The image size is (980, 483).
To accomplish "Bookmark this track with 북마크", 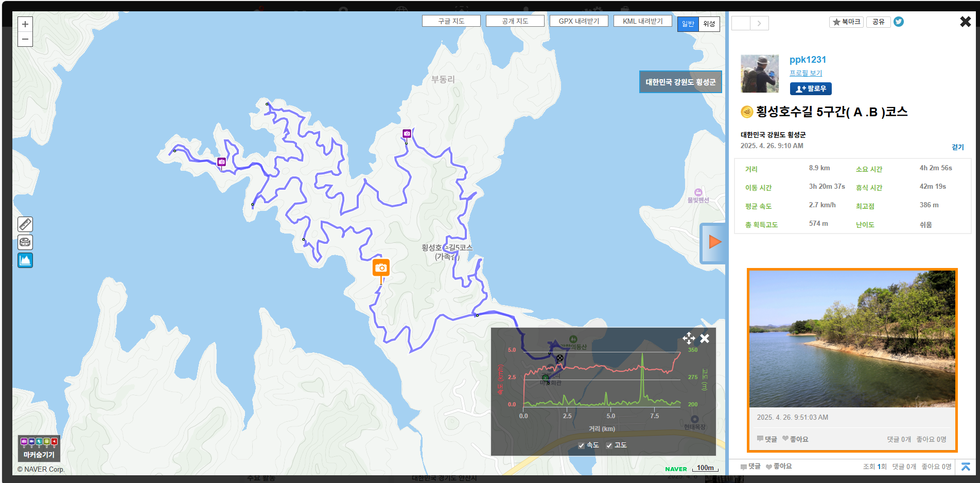I will click(x=846, y=22).
